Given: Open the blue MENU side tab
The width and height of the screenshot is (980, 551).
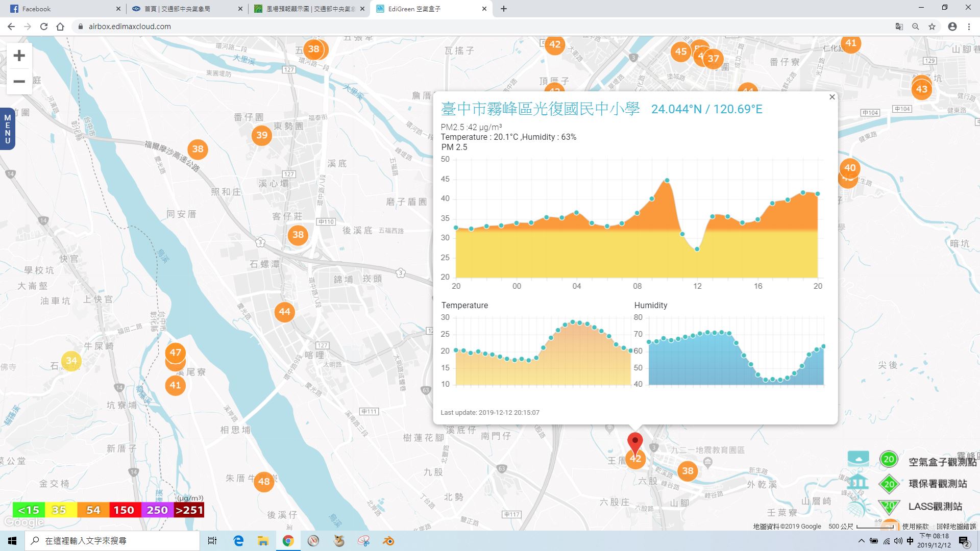Looking at the screenshot, I should click(x=7, y=129).
